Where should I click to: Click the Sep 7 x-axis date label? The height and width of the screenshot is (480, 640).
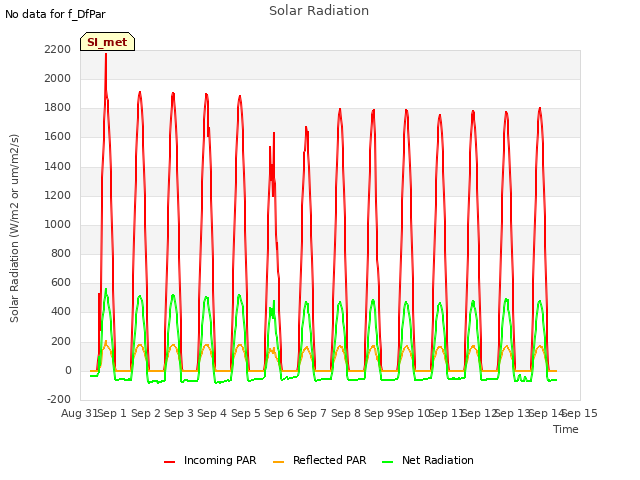[312, 413]
